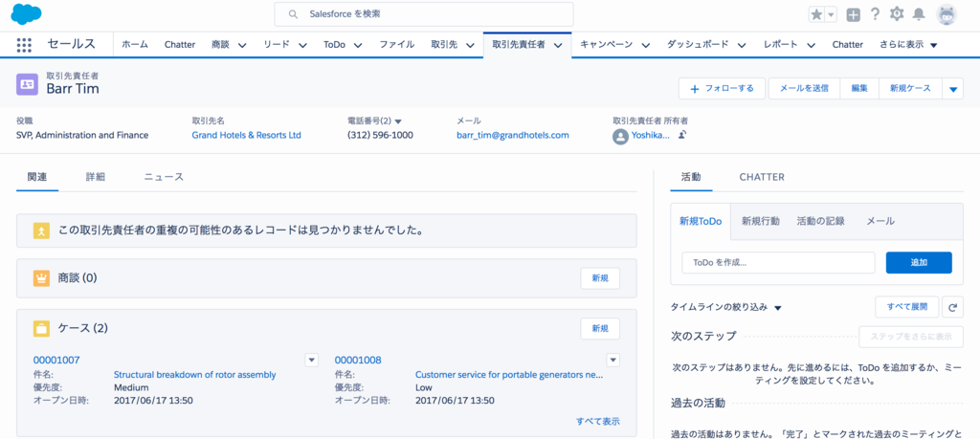Screen dimensions: 980x439
Task: Click the ToDo を作成 input field
Action: [778, 263]
